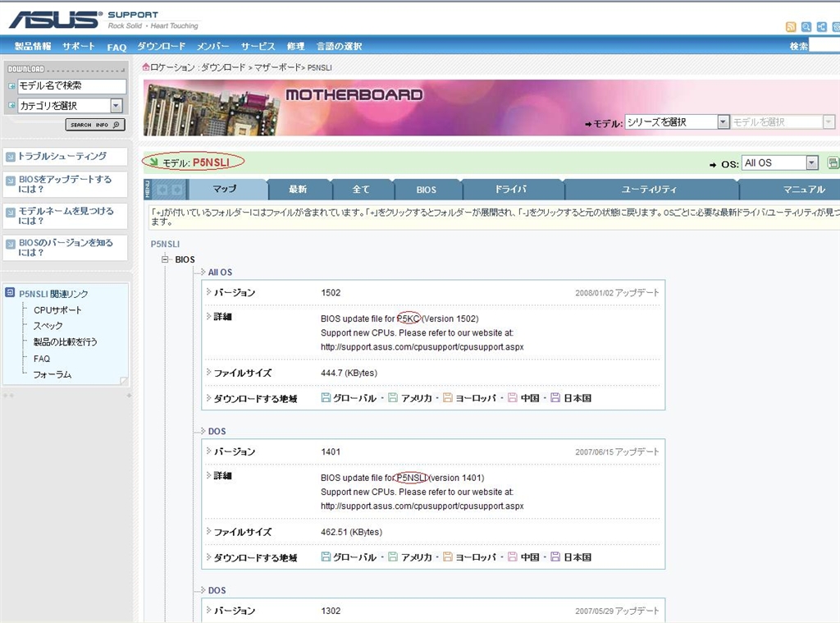Click the BIOS version help sidebar icon
840x623 pixels.
coord(10,244)
